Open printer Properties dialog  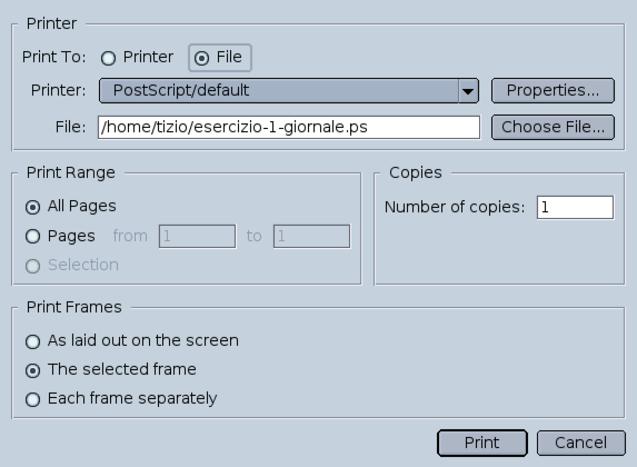(x=552, y=91)
